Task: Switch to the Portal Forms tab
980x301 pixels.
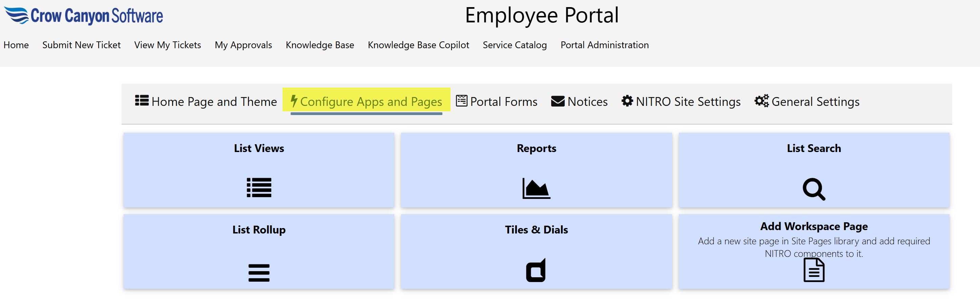Action: [x=497, y=101]
